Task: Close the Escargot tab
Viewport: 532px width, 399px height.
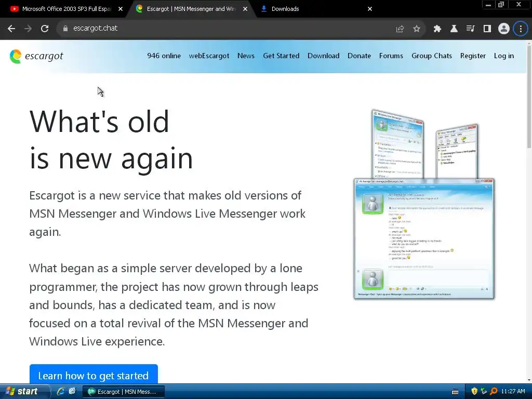Action: click(245, 9)
